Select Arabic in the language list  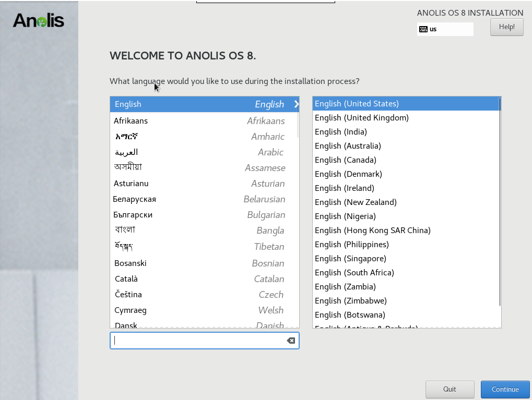(204, 152)
